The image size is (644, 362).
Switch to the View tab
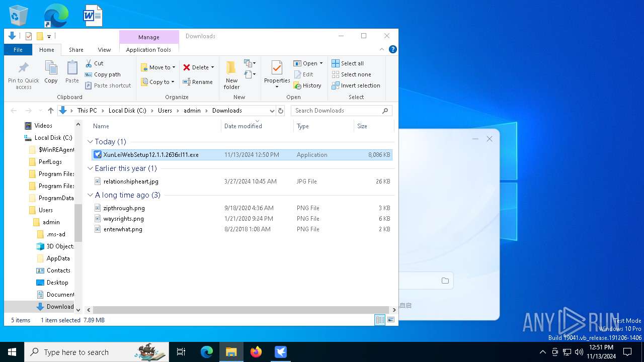(x=104, y=50)
